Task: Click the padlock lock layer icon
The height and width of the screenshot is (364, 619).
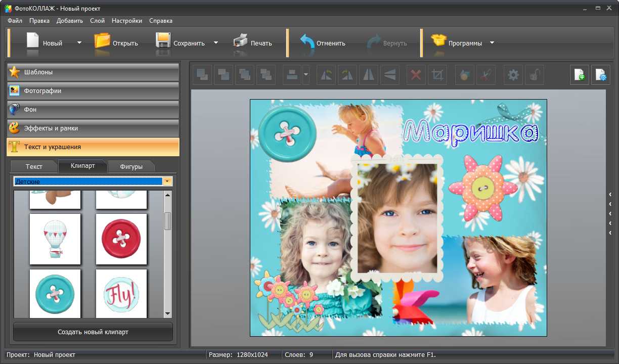Action: tap(534, 75)
